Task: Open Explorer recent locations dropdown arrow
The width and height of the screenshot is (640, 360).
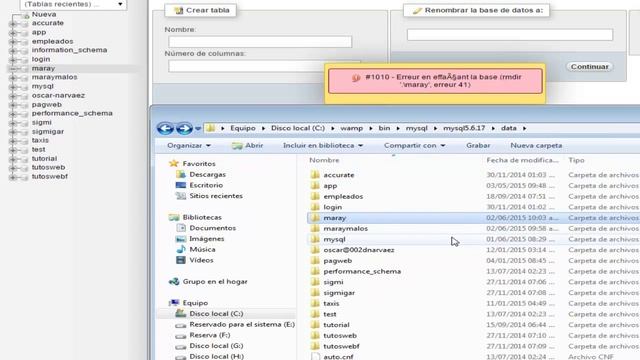Action: 198,129
